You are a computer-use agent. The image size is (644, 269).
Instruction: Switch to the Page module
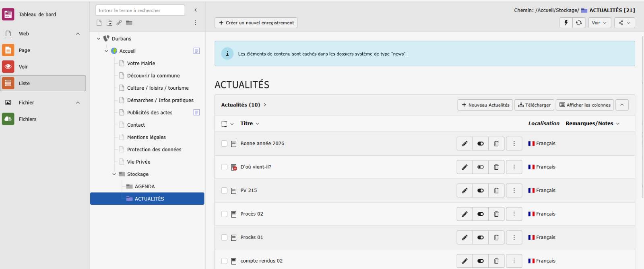[x=24, y=50]
